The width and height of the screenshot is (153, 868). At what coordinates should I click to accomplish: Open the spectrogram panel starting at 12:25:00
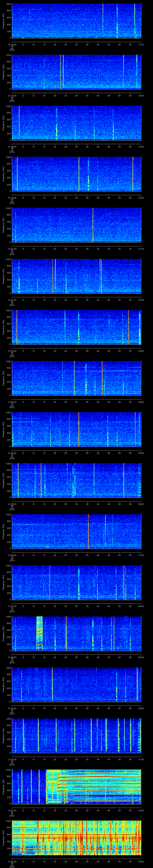76,481
